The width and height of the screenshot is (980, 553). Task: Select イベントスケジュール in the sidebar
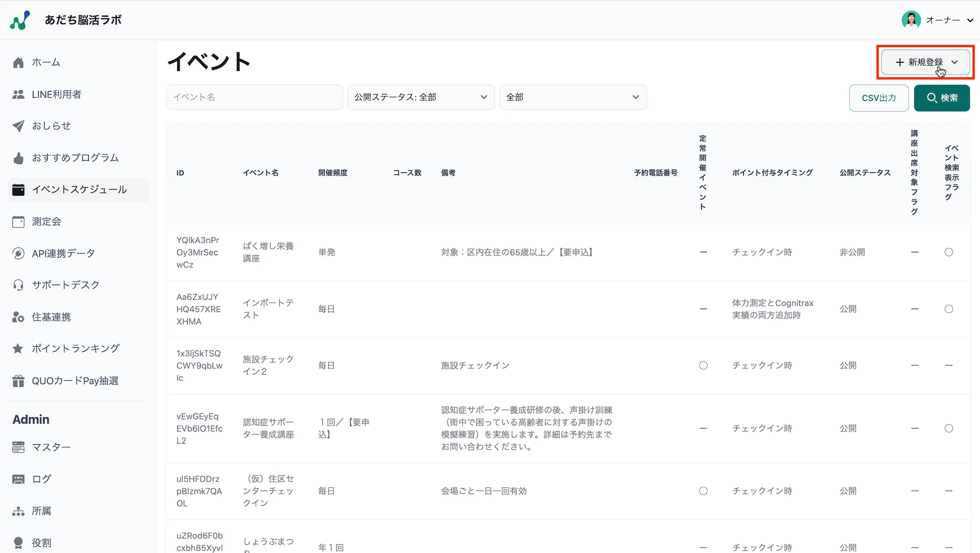click(79, 190)
